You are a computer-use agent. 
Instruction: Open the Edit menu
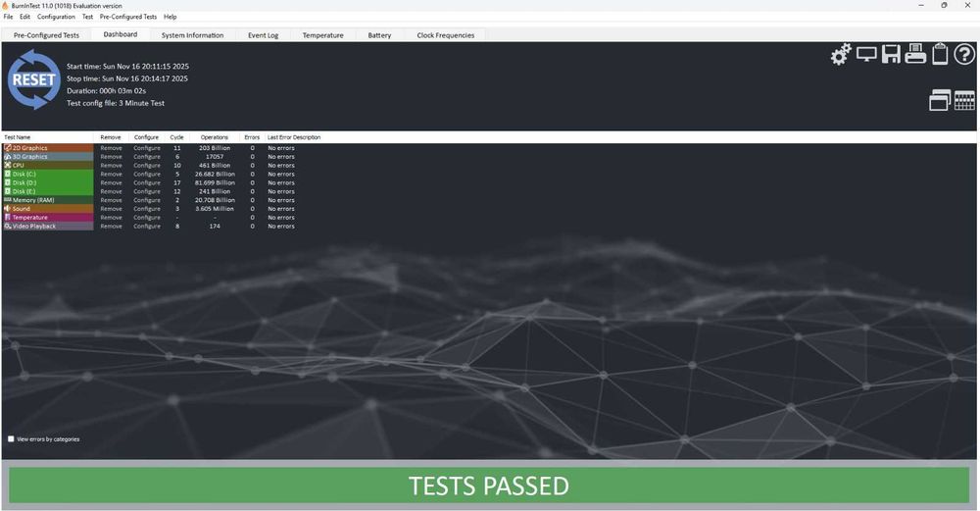click(25, 17)
